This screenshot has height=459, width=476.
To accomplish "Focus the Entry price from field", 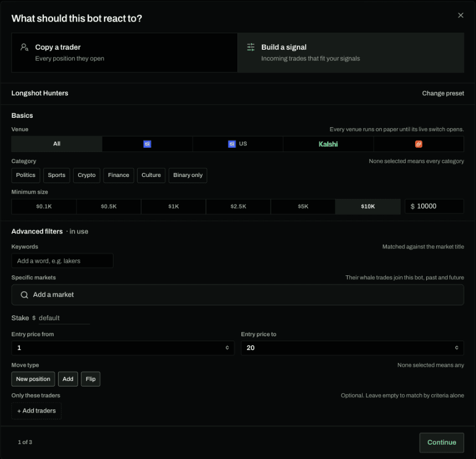I will tap(123, 348).
